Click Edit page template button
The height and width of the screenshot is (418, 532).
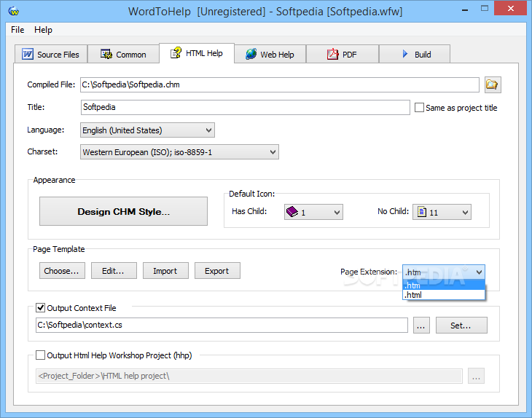coord(114,270)
